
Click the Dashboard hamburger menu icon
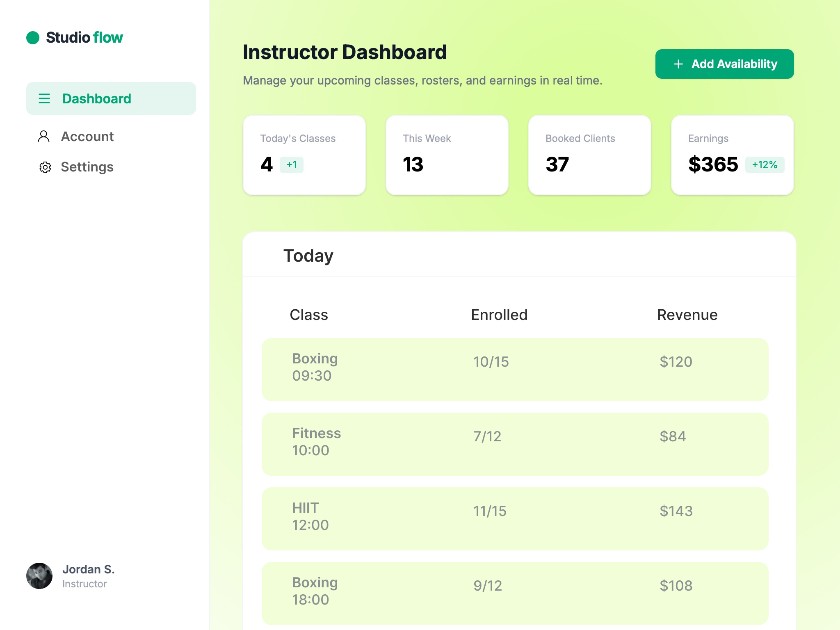pyautogui.click(x=44, y=98)
